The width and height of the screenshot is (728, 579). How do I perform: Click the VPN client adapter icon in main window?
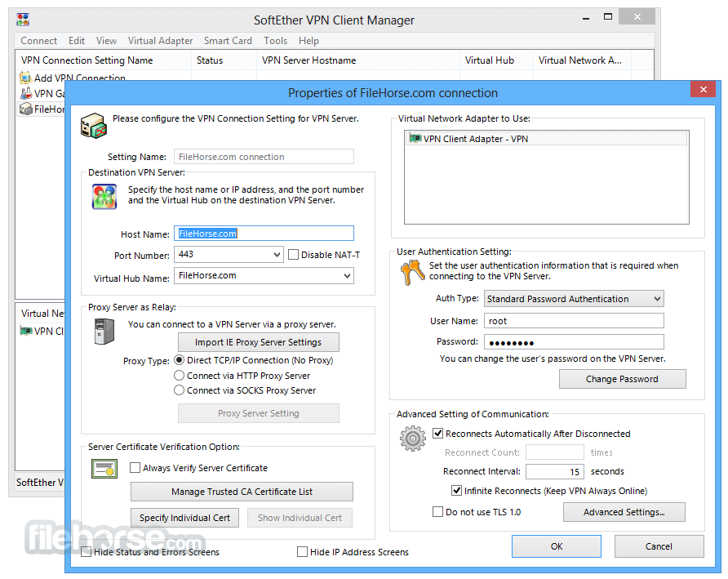pyautogui.click(x=26, y=331)
